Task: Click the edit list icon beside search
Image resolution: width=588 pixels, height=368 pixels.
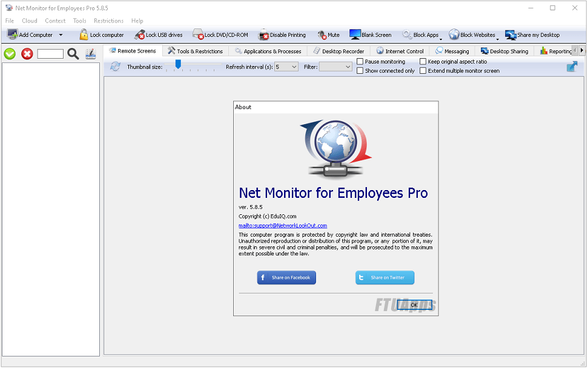Action: (x=90, y=54)
